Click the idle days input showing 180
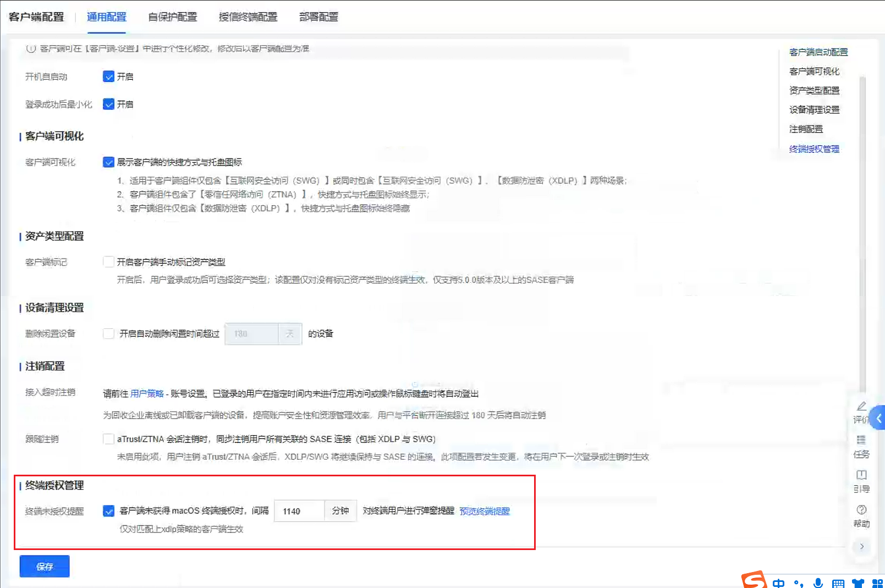This screenshot has width=885, height=588. pos(251,334)
